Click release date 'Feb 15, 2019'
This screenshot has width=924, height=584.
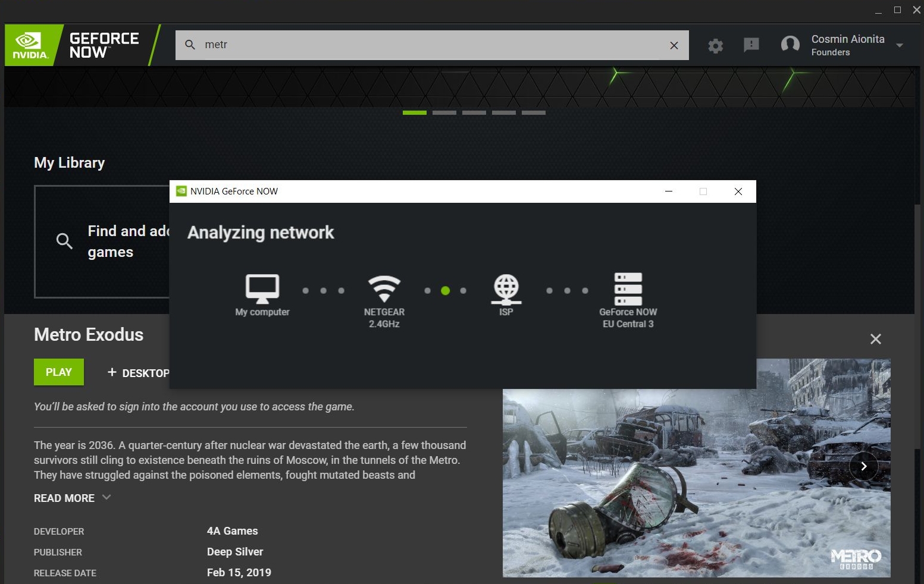239,573
